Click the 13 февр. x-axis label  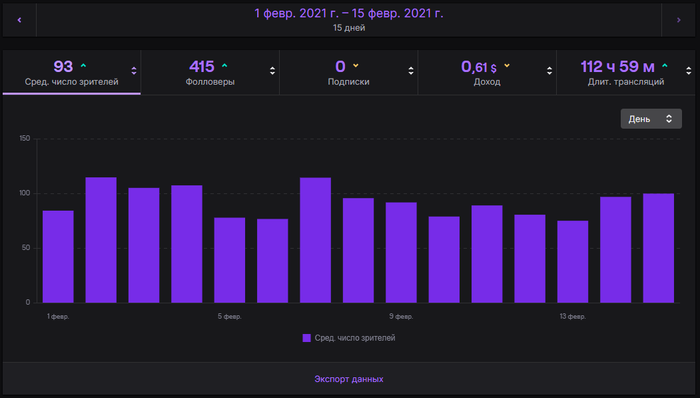coord(573,316)
